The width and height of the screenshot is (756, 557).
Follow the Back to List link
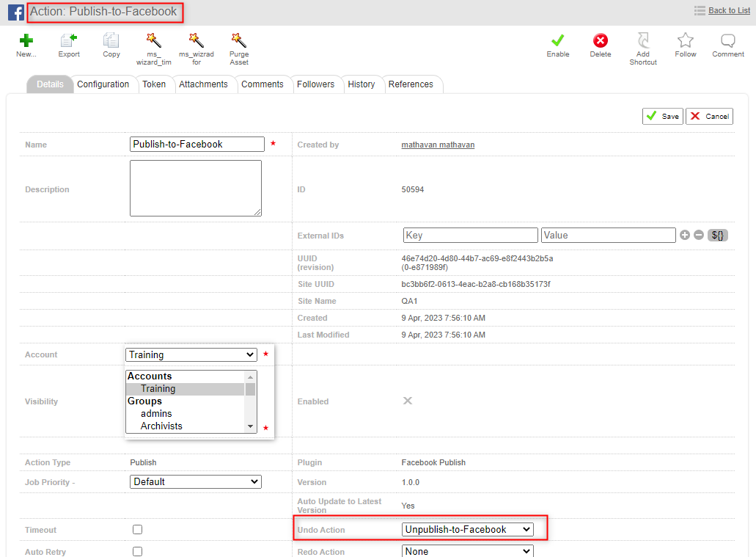(x=729, y=10)
